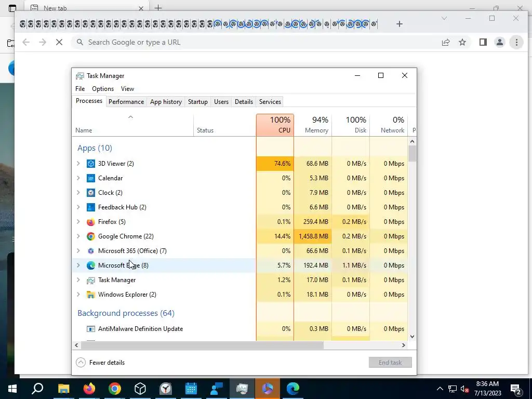Viewport: 532px width, 399px height.
Task: Switch to the Performance tab
Action: coord(126,102)
